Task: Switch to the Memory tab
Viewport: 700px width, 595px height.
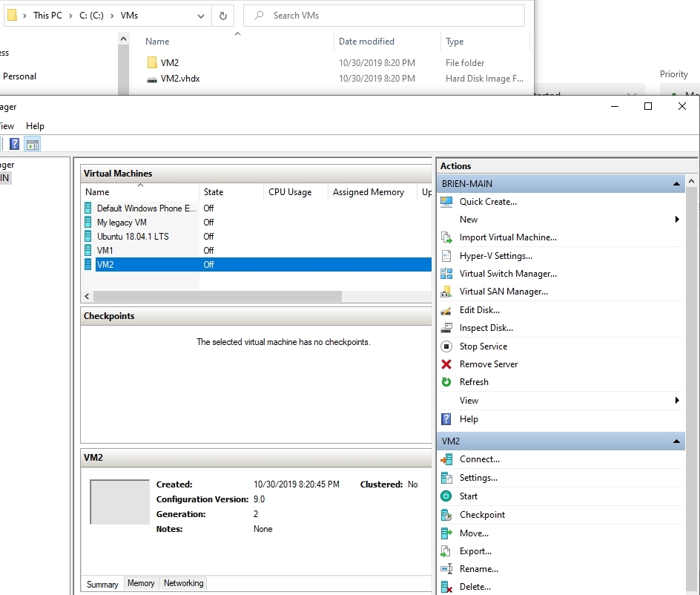Action: click(x=141, y=584)
